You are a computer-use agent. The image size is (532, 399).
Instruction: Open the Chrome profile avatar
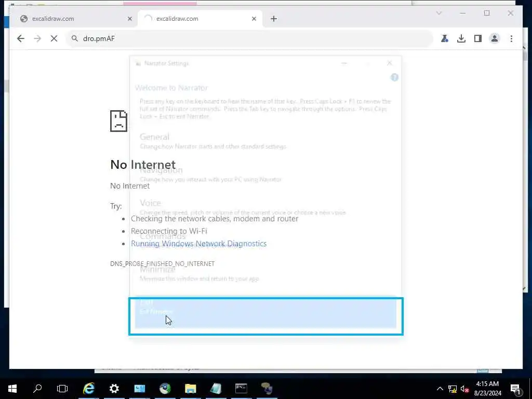[495, 38]
